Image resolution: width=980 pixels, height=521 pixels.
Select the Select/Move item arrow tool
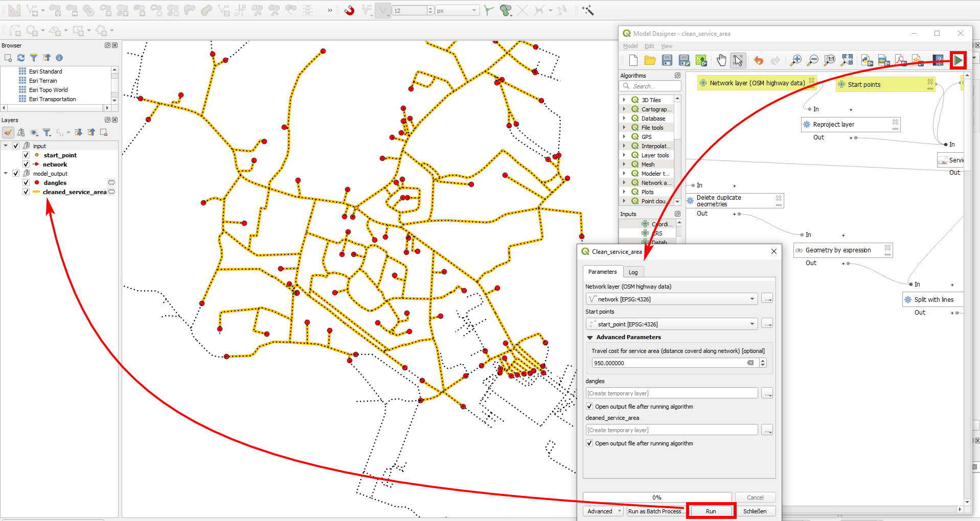click(x=737, y=60)
